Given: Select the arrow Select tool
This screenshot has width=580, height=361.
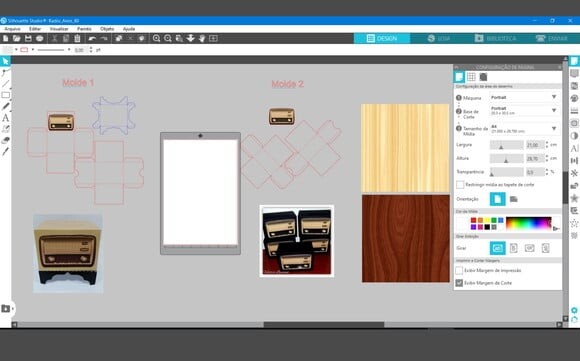Looking at the screenshot, I should tap(5, 61).
